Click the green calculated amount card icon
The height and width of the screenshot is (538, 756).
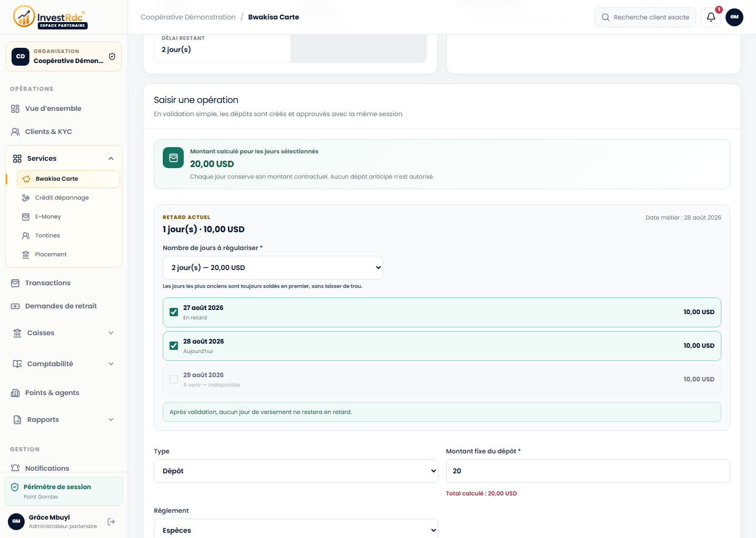pyautogui.click(x=173, y=158)
